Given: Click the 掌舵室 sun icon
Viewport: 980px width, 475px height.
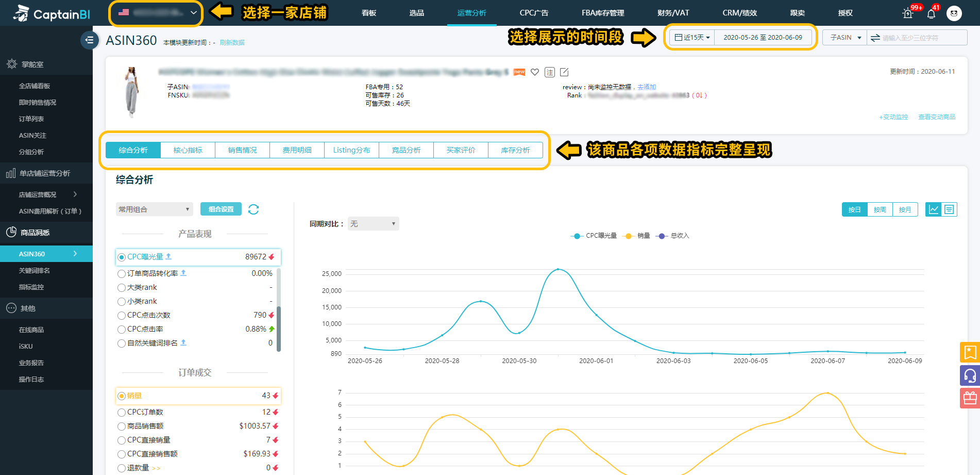Looking at the screenshot, I should coord(11,64).
